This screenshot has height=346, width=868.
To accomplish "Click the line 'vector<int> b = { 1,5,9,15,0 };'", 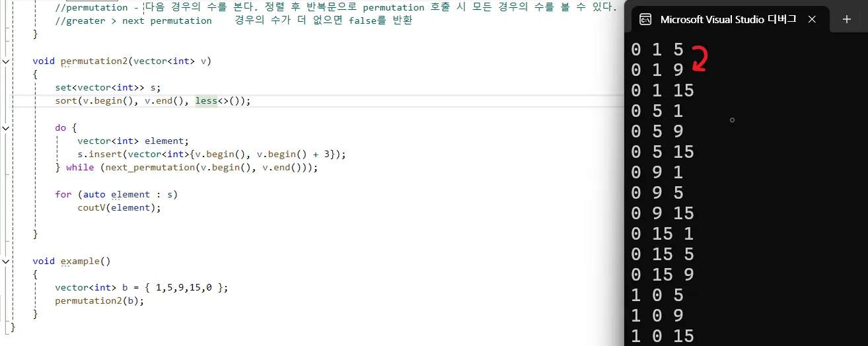I will coord(141,287).
